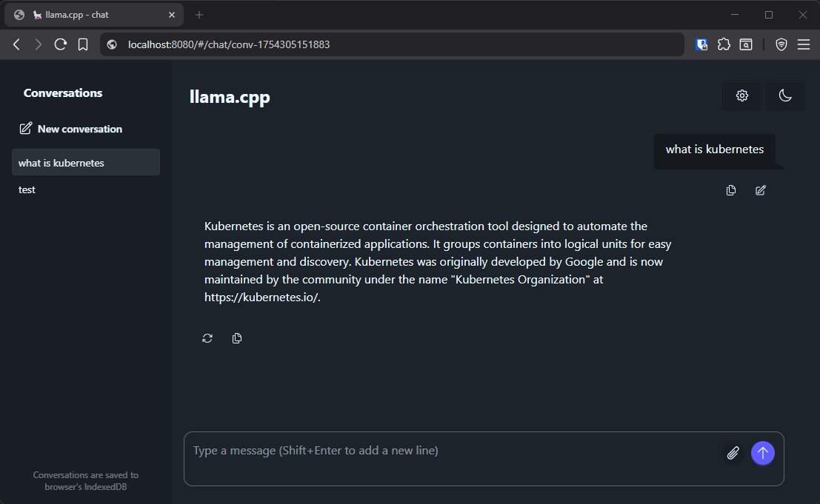Image resolution: width=820 pixels, height=504 pixels.
Task: Open the Bitwarden extension icon
Action: pos(701,44)
